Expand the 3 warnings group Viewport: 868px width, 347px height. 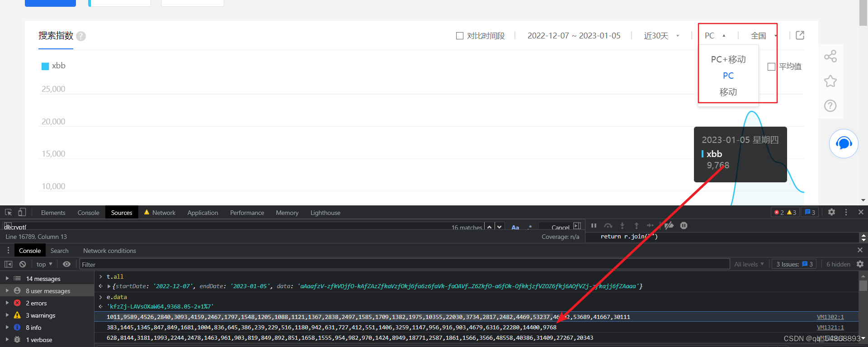(7, 315)
